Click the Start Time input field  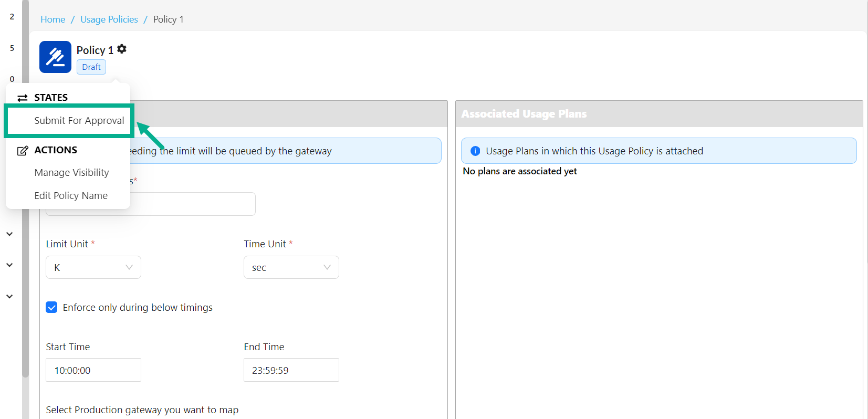93,370
